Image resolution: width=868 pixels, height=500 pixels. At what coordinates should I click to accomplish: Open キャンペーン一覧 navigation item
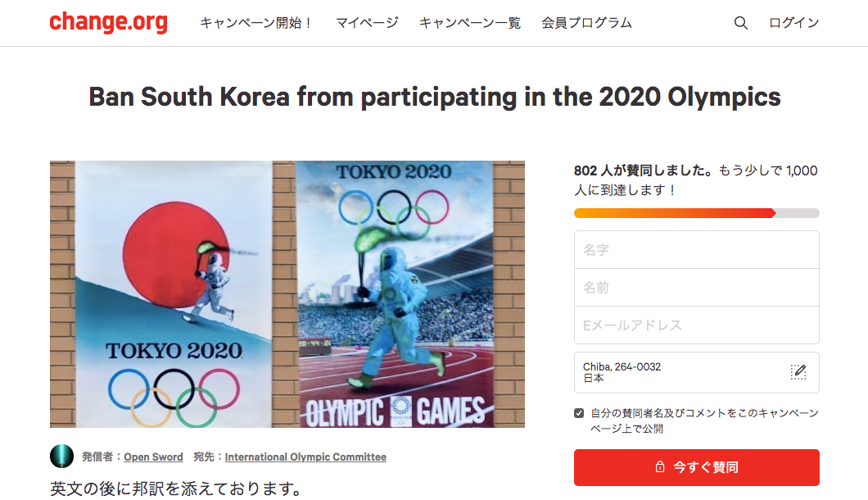(x=470, y=23)
